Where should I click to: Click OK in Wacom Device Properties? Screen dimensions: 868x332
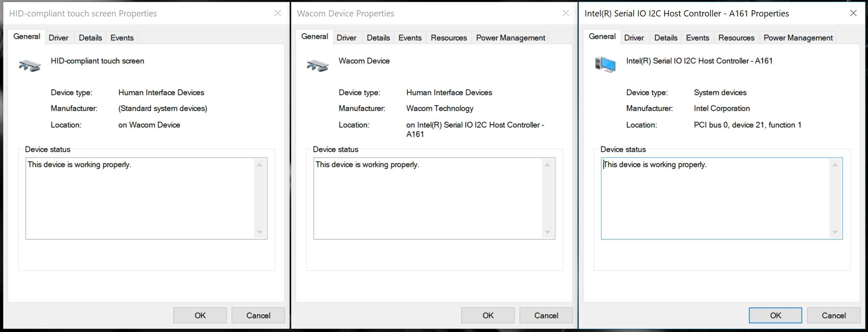(x=488, y=316)
